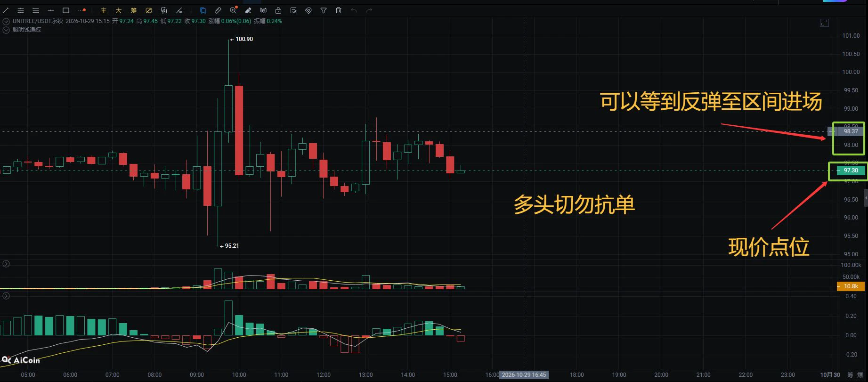The image size is (868, 382).
Task: Click the 聪明钱追踪 indicator name
Action: coord(27,30)
